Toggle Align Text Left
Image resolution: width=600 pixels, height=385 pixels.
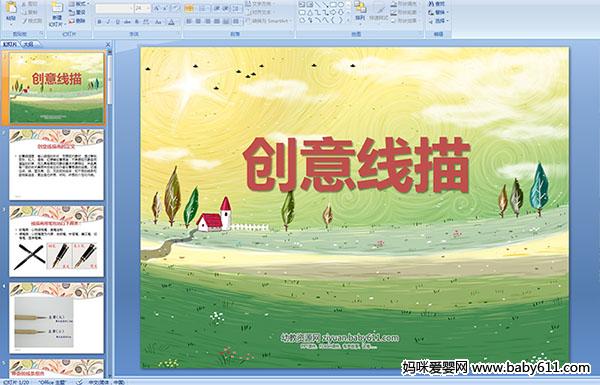[x=189, y=21]
